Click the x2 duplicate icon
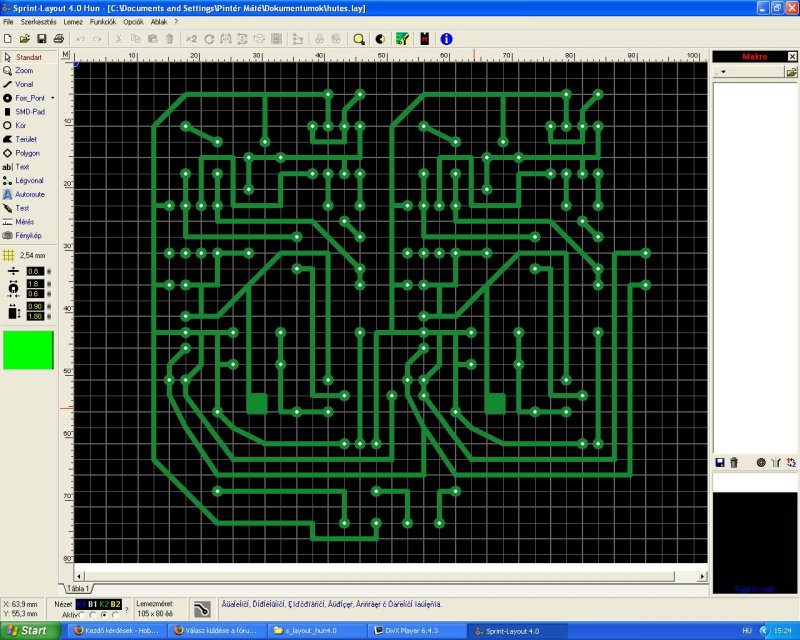Screen dimensions: 800x640 click(x=191, y=39)
